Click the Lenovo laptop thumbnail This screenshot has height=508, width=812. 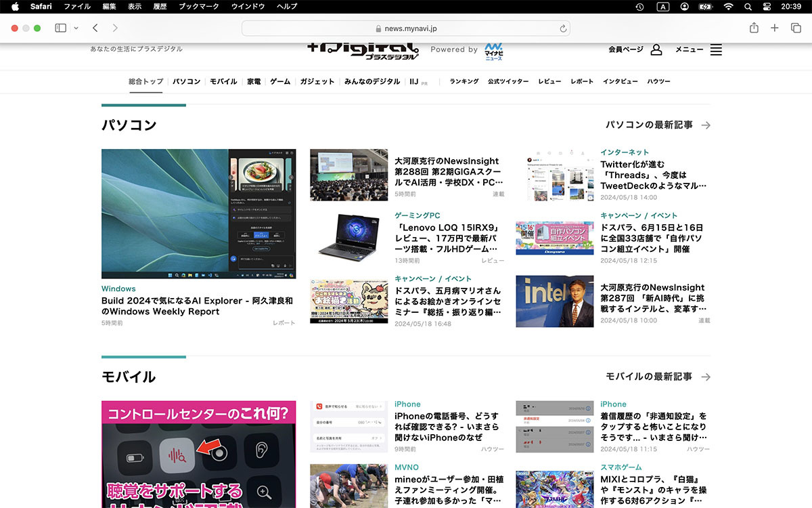(x=348, y=238)
